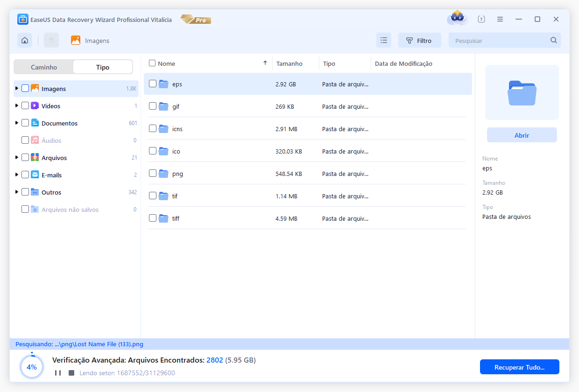Screen dimensions: 579x392
Task: Click the tif folder icon
Action: coord(163,196)
